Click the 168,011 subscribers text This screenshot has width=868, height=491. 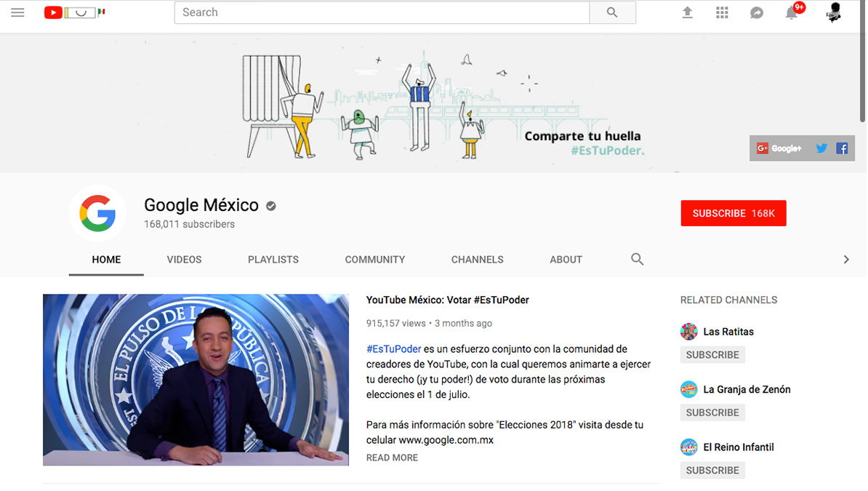[x=189, y=224]
